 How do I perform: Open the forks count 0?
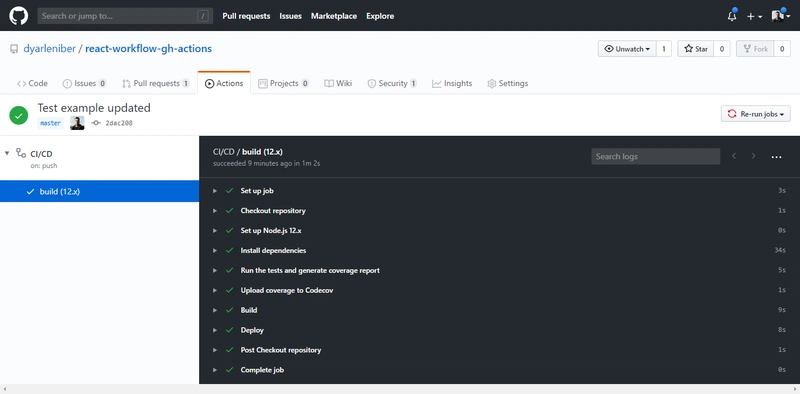pos(782,49)
